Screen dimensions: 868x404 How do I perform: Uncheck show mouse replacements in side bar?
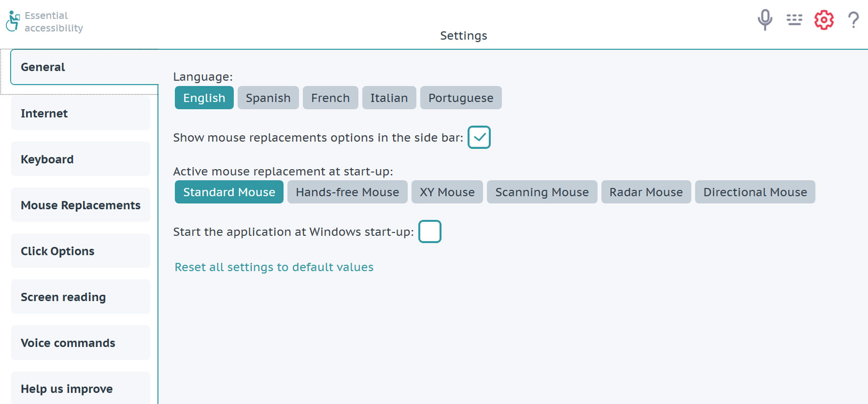[479, 137]
